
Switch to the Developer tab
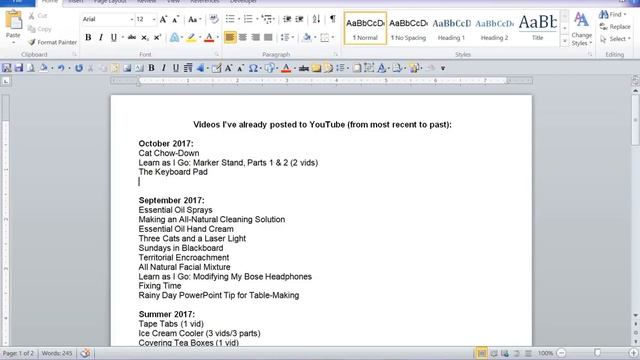point(243,2)
